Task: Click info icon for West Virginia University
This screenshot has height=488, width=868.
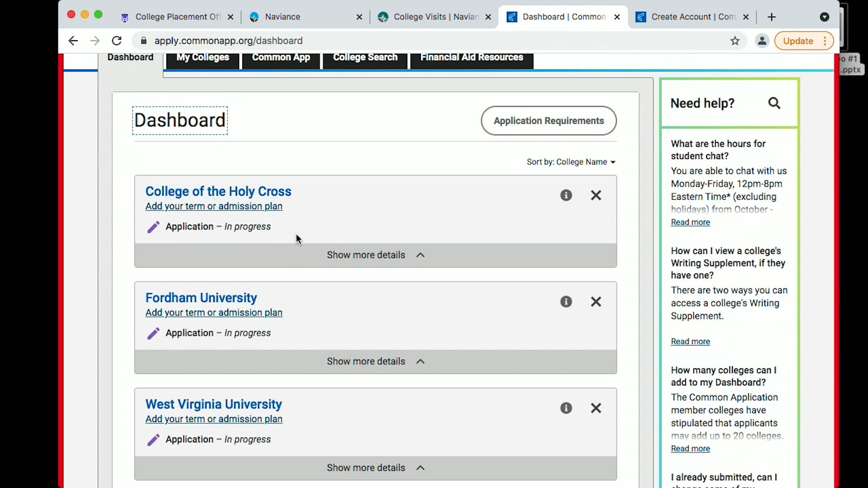Action: (x=566, y=408)
